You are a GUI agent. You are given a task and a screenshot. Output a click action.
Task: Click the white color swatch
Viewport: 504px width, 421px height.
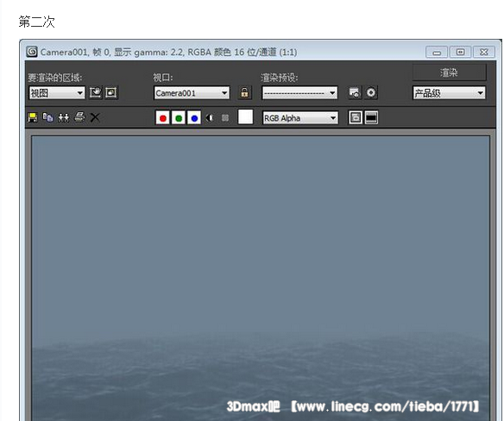click(x=245, y=117)
